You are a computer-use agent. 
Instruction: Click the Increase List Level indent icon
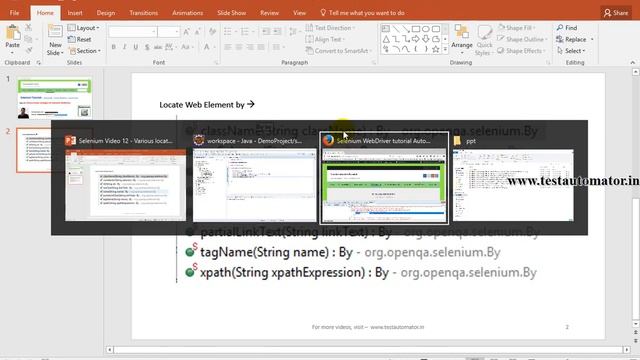pos(277,32)
